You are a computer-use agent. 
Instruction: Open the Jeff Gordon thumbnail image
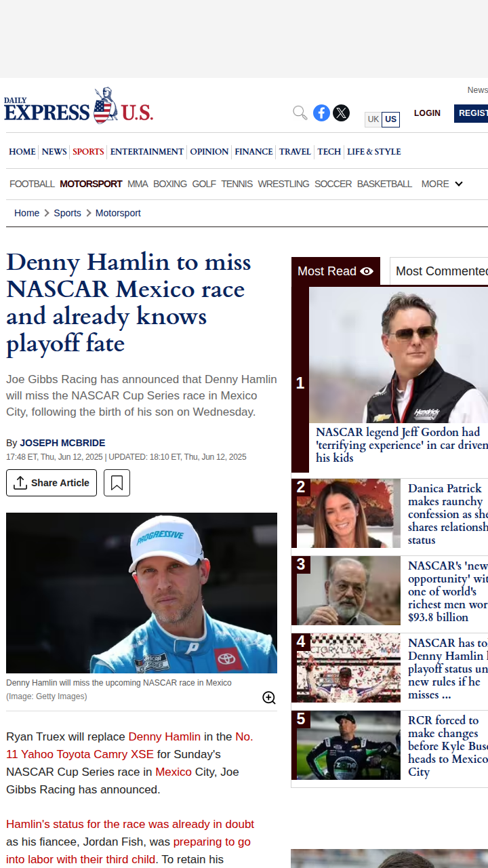click(x=399, y=355)
